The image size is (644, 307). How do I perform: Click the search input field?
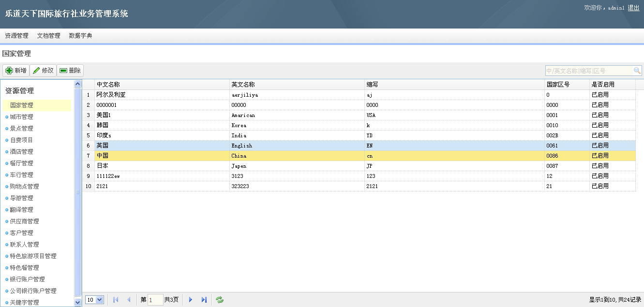589,71
